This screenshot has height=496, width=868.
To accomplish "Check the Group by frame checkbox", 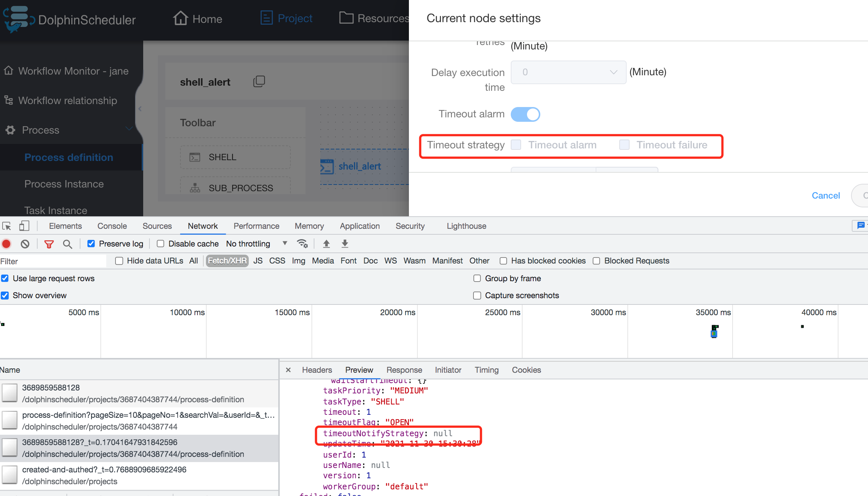I will click(477, 278).
